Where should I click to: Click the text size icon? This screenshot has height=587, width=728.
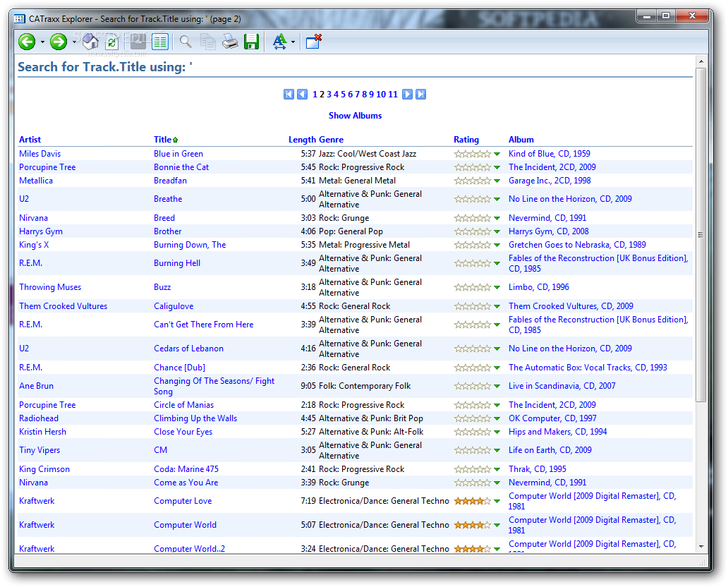(x=279, y=42)
